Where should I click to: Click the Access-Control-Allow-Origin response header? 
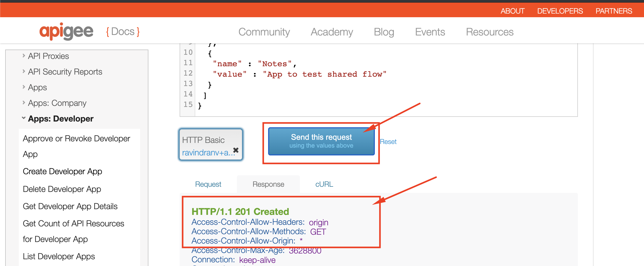[x=247, y=241]
